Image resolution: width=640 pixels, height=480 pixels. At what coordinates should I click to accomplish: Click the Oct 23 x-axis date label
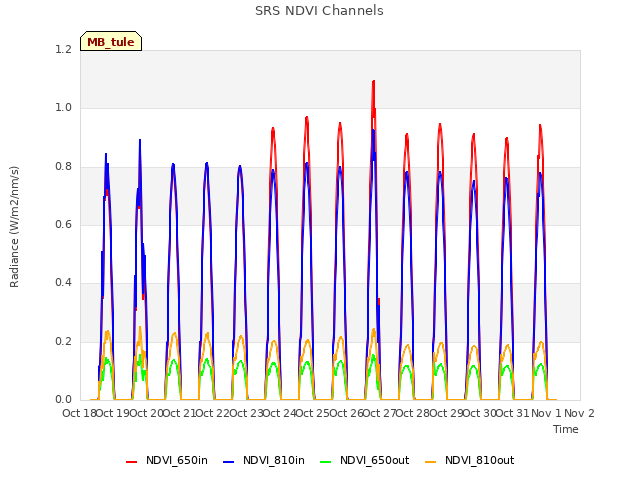pyautogui.click(x=246, y=413)
